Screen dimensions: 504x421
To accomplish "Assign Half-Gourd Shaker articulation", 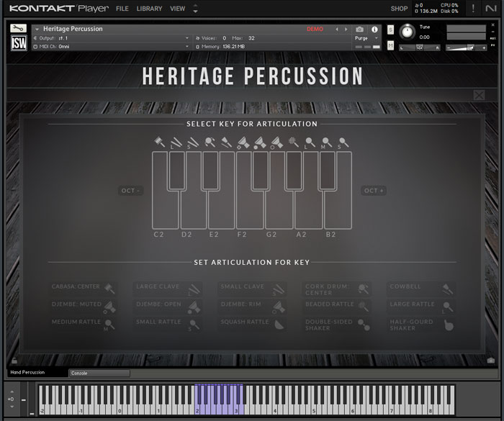I will click(x=421, y=325).
